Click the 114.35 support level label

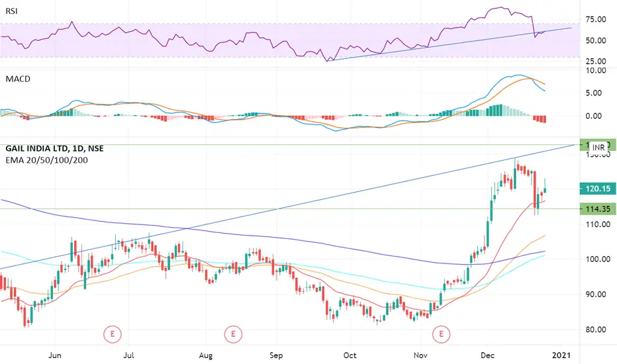pos(598,209)
